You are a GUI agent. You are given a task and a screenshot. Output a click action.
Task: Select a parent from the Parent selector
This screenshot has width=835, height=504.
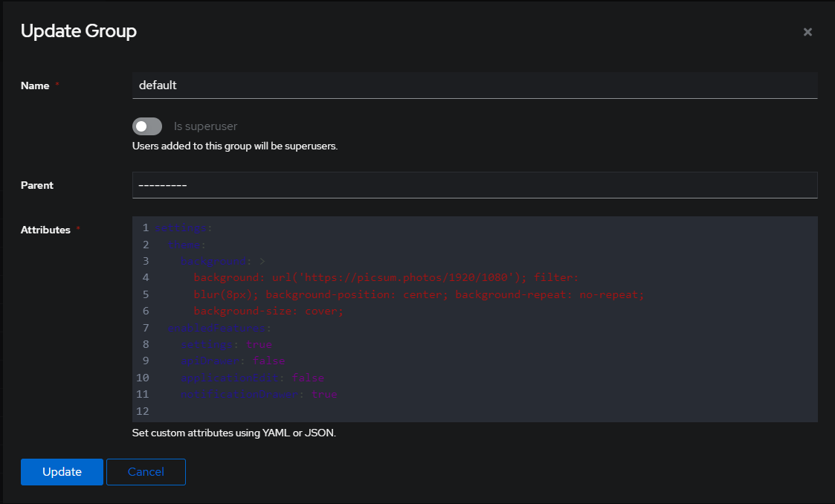point(476,184)
